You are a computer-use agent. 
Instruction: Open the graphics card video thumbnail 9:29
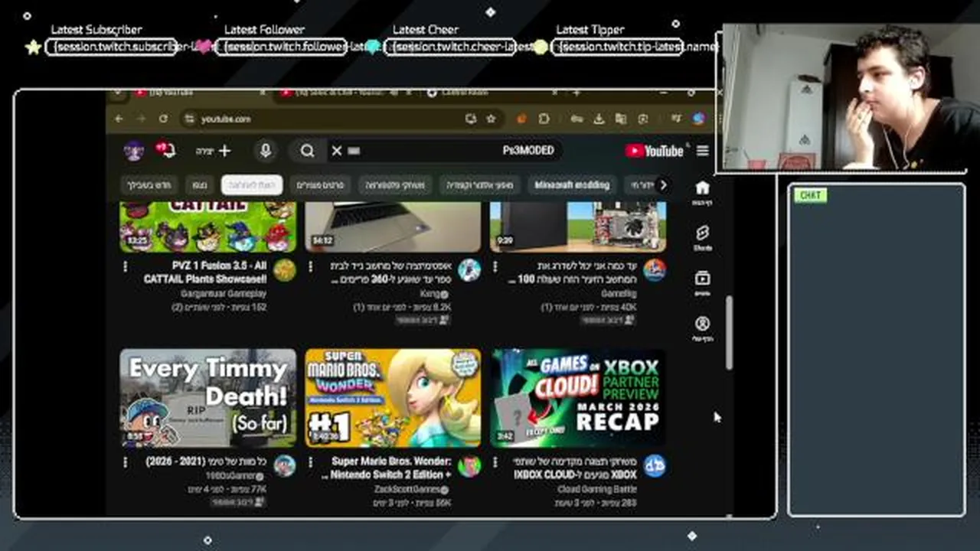pos(578,227)
